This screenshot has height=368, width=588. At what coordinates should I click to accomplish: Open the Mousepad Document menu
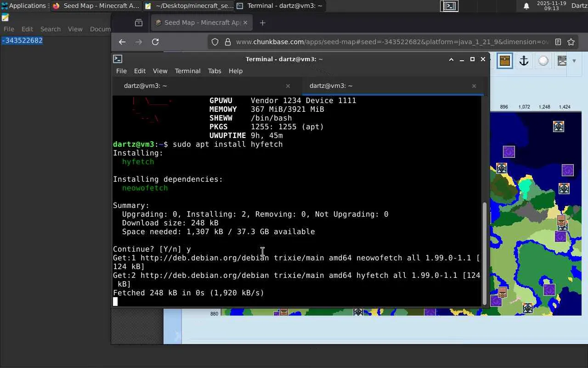100,29
